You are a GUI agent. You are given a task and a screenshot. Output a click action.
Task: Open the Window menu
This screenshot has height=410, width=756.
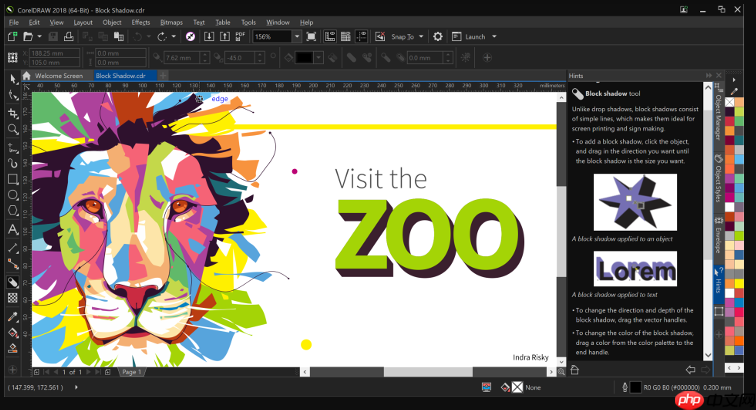point(278,22)
